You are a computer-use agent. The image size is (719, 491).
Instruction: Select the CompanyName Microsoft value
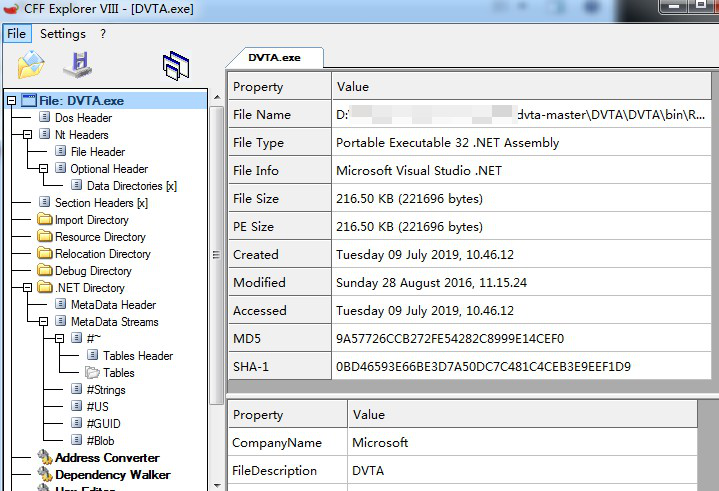[x=522, y=442]
